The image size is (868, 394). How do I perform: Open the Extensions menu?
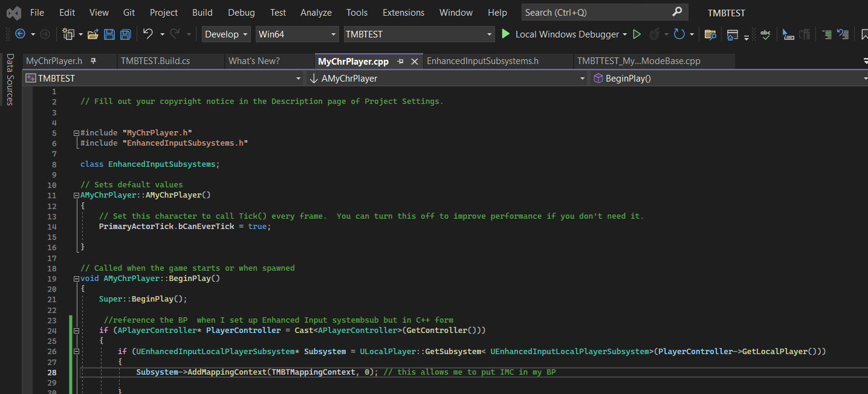point(403,12)
